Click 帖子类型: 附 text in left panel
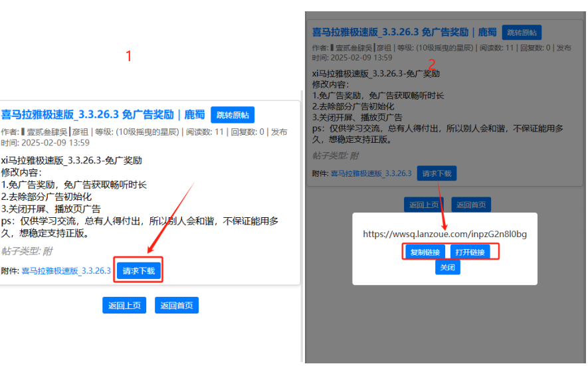This screenshot has height=366, width=588. point(27,251)
